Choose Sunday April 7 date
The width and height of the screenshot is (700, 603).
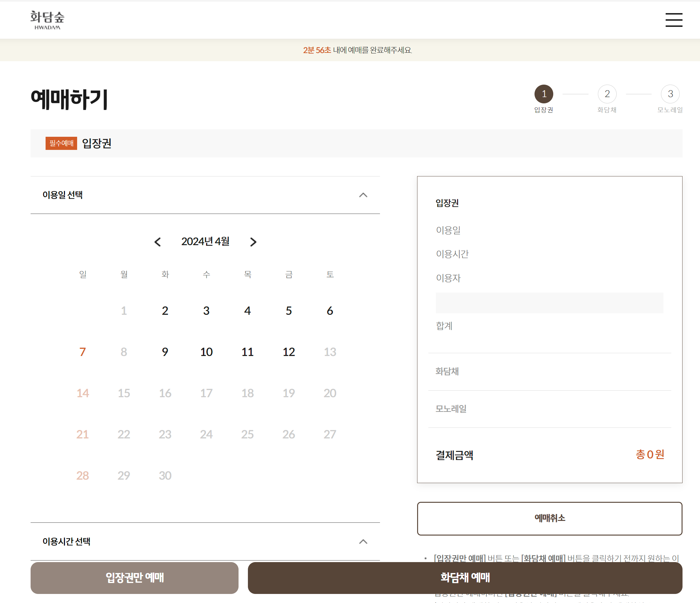(x=82, y=352)
